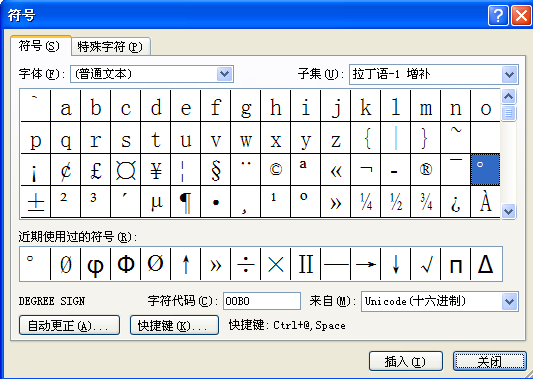This screenshot has height=379, width=533.
Task: Pick the right curly brace } symbol
Action: [426, 138]
